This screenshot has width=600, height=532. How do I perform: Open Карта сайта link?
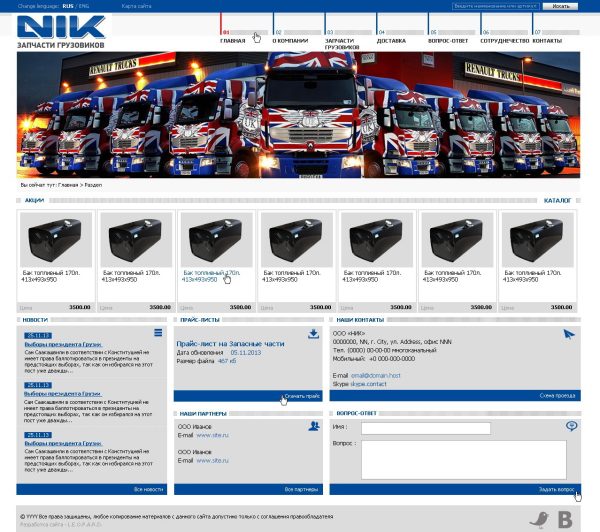point(136,6)
